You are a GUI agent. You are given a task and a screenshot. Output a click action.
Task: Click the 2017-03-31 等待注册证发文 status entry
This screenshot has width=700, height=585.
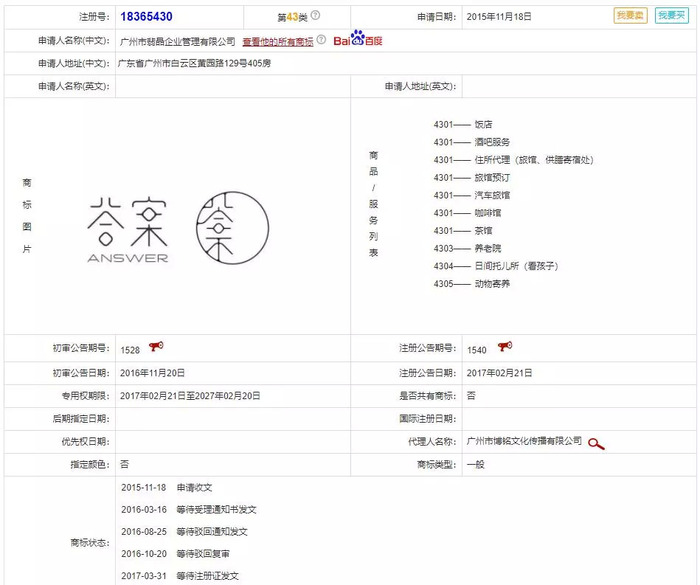[184, 576]
